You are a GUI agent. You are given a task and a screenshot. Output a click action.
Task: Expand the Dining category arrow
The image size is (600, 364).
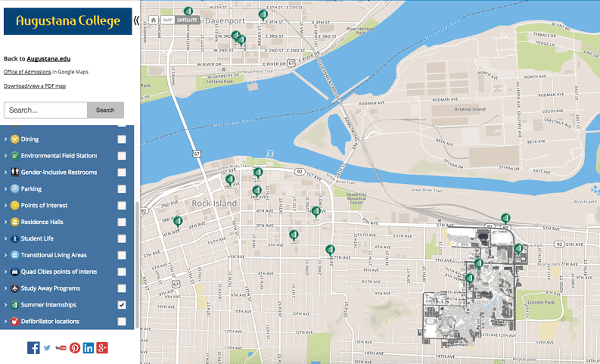pyautogui.click(x=5, y=139)
